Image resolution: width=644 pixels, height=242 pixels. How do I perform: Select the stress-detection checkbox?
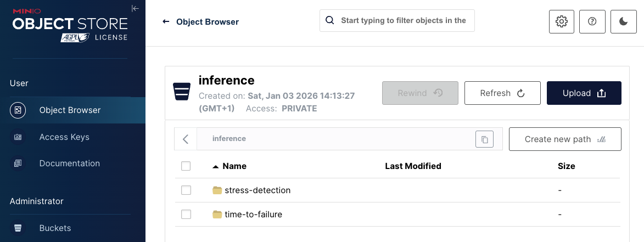click(x=186, y=190)
